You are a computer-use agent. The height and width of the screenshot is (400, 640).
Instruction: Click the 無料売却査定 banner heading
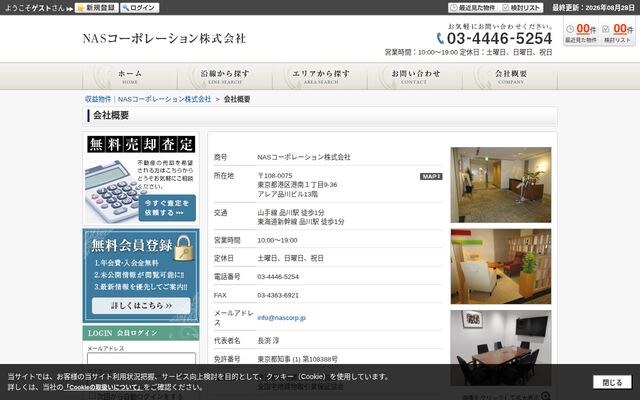click(x=141, y=144)
